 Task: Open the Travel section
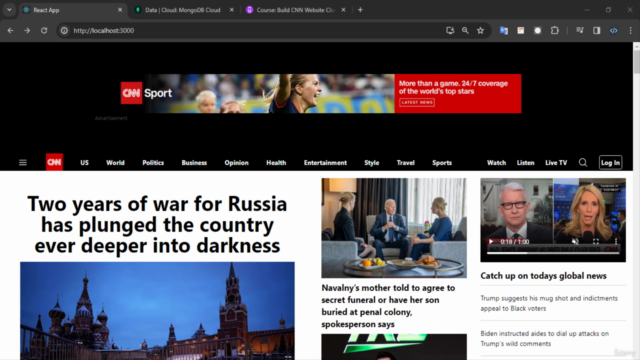(406, 162)
